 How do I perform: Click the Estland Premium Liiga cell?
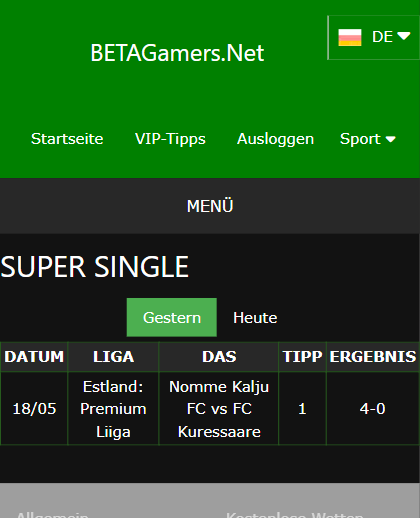pos(113,409)
